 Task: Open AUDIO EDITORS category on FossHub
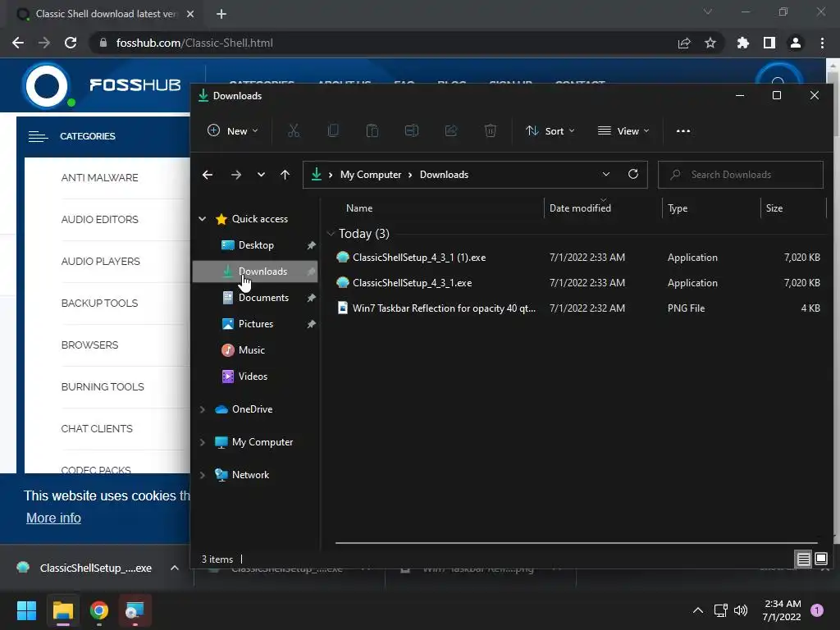(99, 219)
